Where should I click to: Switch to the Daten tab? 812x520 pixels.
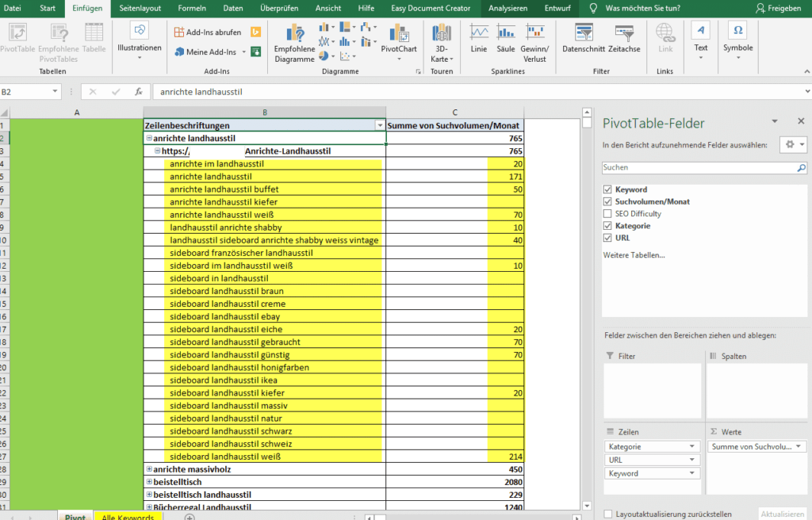(233, 8)
